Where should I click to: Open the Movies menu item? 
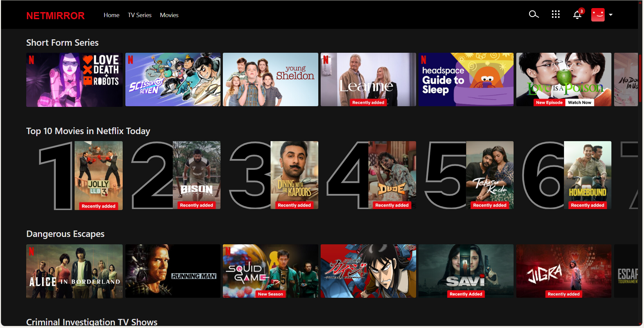[169, 15]
